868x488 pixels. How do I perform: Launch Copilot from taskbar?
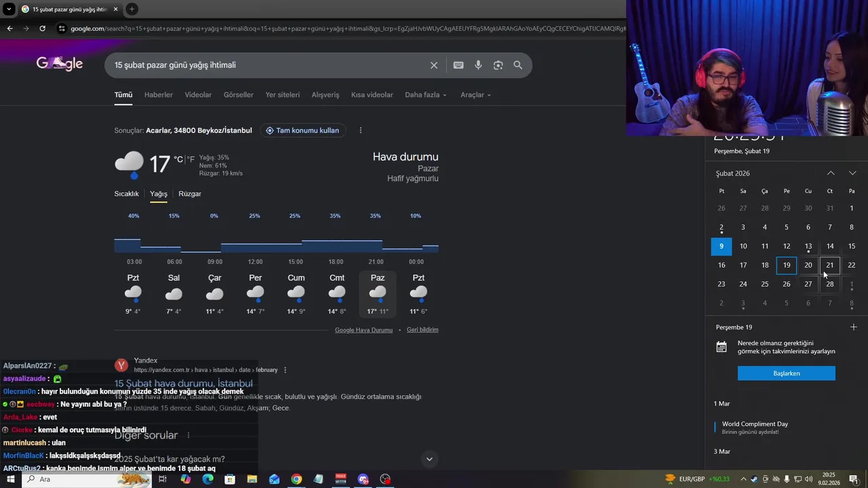click(x=186, y=479)
